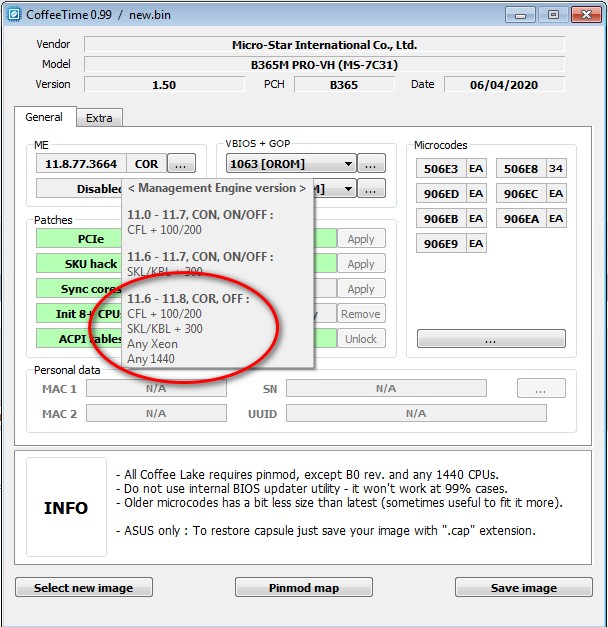Click the SN field

[x=386, y=388]
